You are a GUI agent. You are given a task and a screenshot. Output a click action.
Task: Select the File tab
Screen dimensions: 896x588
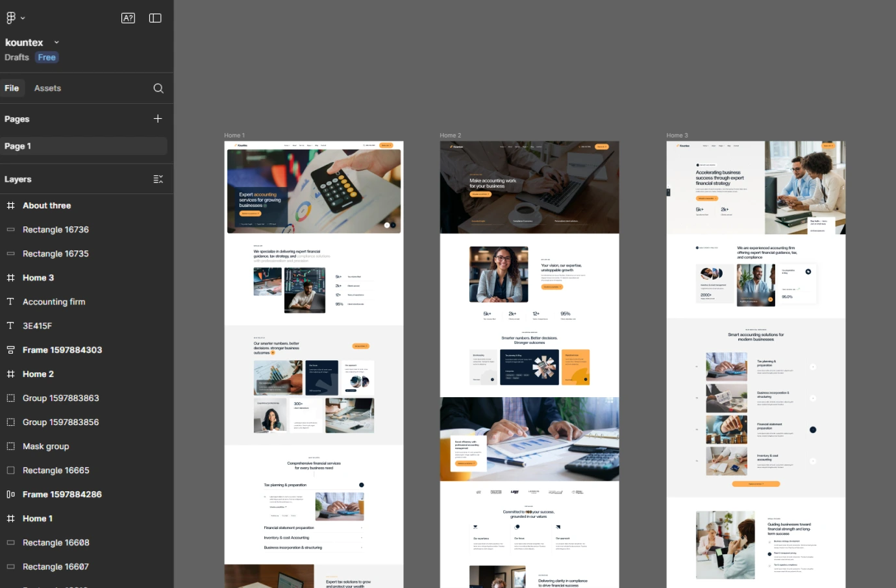(x=12, y=88)
